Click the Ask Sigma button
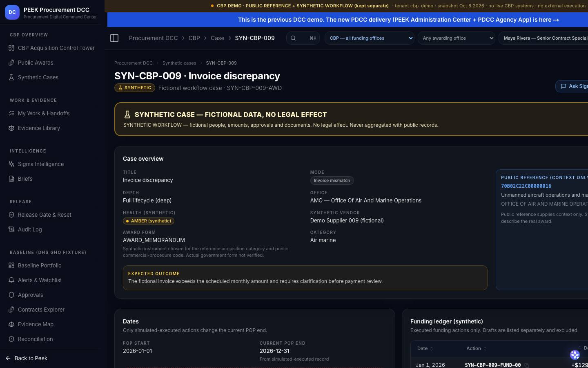This screenshot has width=588, height=368. pyautogui.click(x=572, y=86)
